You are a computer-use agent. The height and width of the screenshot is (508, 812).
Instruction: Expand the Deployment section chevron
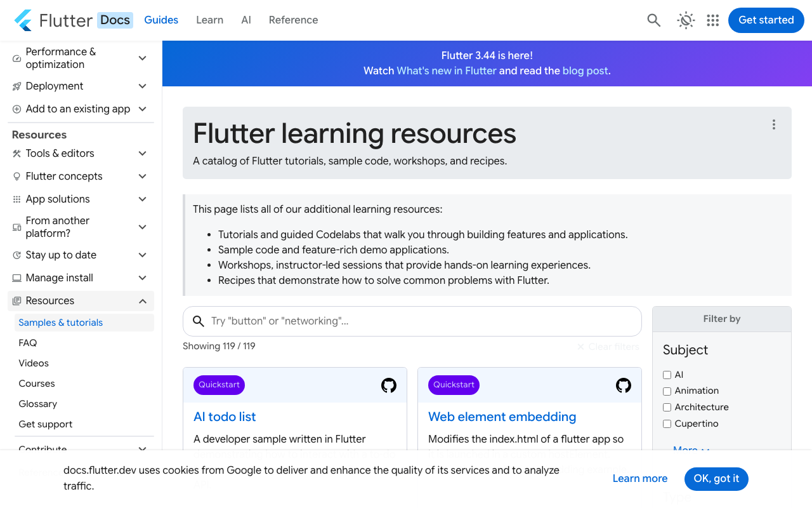tap(143, 86)
